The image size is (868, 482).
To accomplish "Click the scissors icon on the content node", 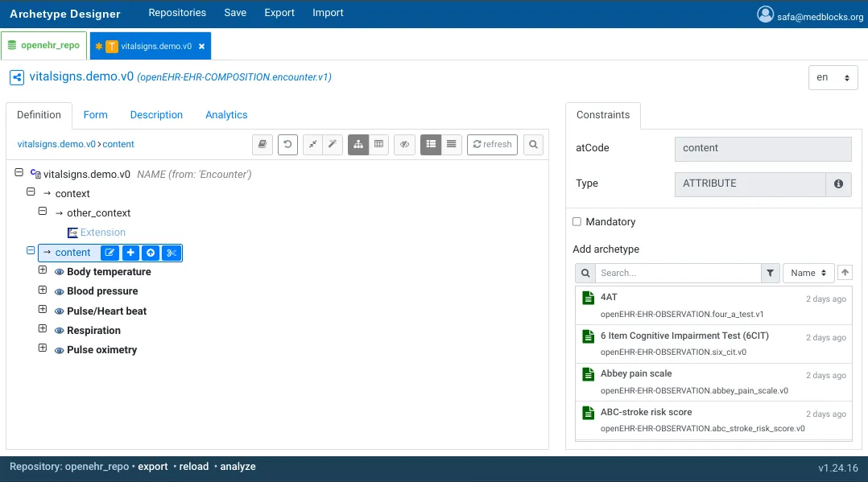I will (x=171, y=253).
